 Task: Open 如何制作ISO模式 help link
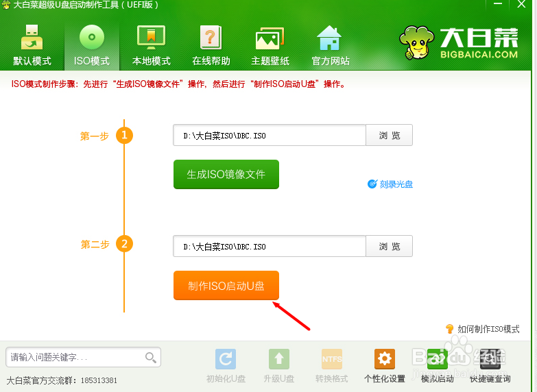pyautogui.click(x=483, y=329)
